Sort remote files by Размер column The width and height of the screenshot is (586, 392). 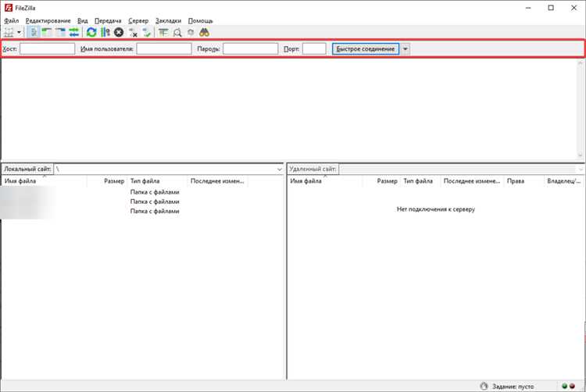click(381, 181)
